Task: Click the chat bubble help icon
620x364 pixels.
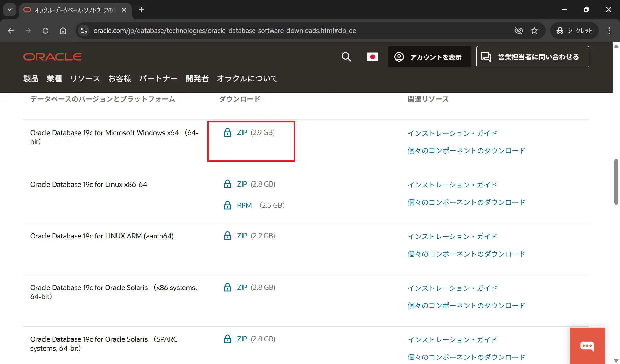Action: [x=587, y=346]
